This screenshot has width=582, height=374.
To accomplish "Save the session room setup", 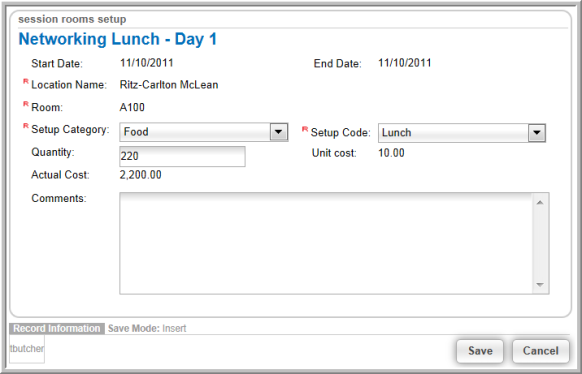I will (x=480, y=351).
